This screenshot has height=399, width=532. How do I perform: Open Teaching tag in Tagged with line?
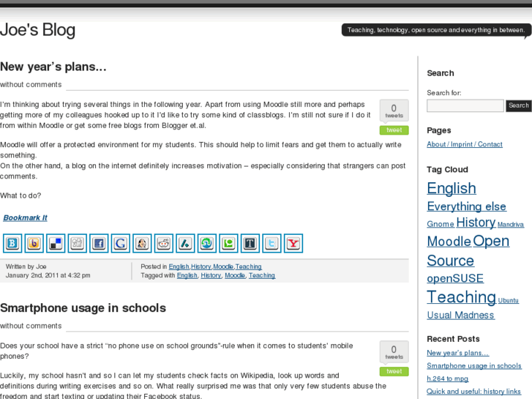click(x=261, y=275)
